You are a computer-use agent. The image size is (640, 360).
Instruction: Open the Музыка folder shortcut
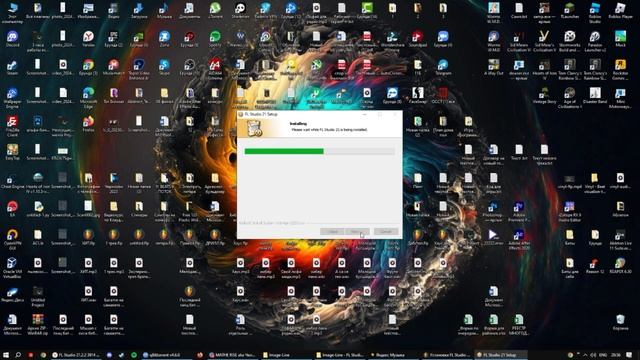click(x=164, y=11)
